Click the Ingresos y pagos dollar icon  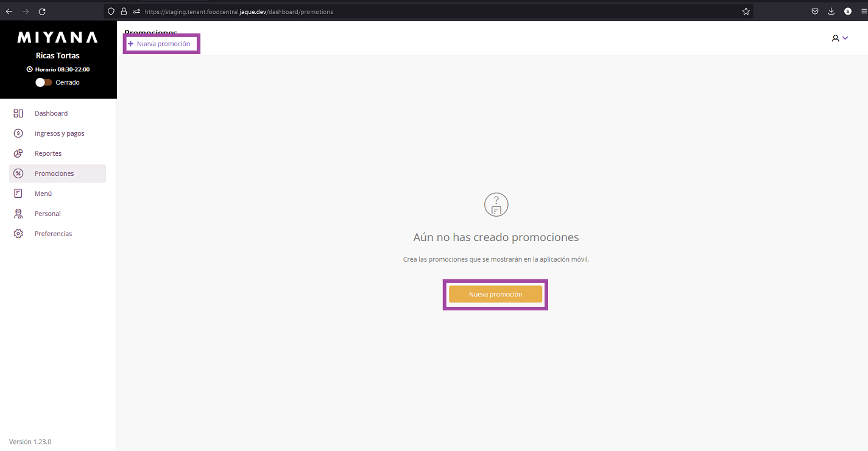pos(18,133)
